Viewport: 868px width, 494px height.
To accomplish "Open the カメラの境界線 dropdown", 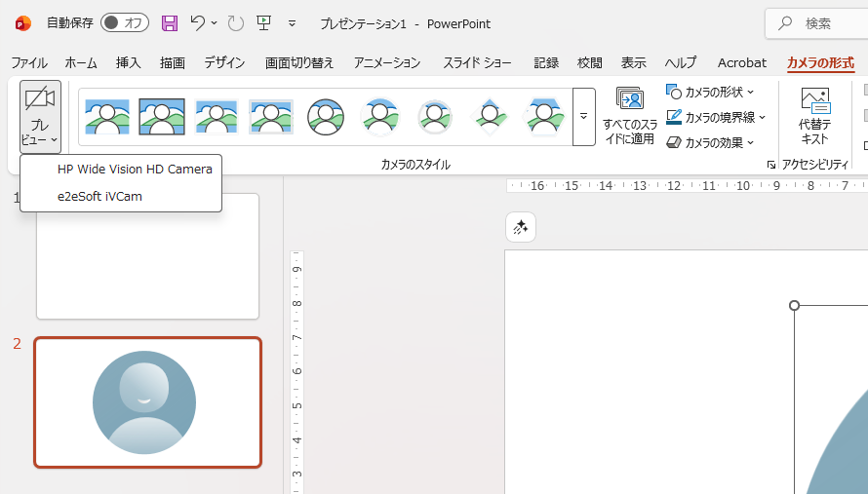I will click(716, 117).
